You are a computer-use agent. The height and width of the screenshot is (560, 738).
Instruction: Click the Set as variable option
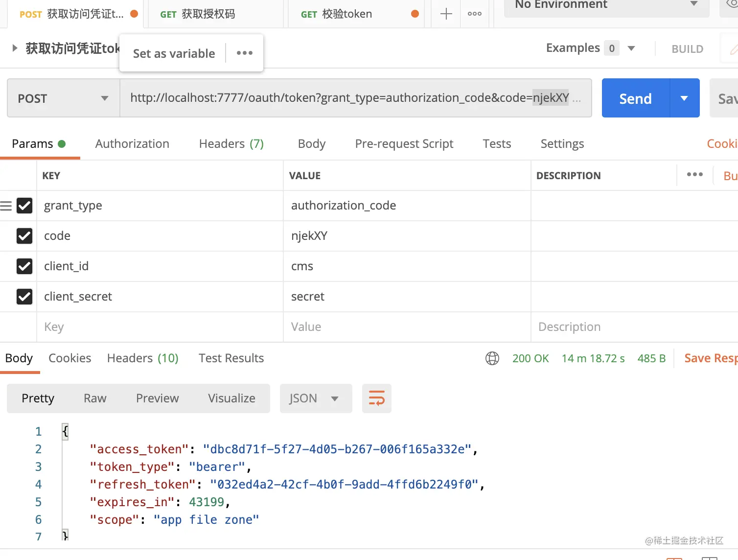coord(173,53)
